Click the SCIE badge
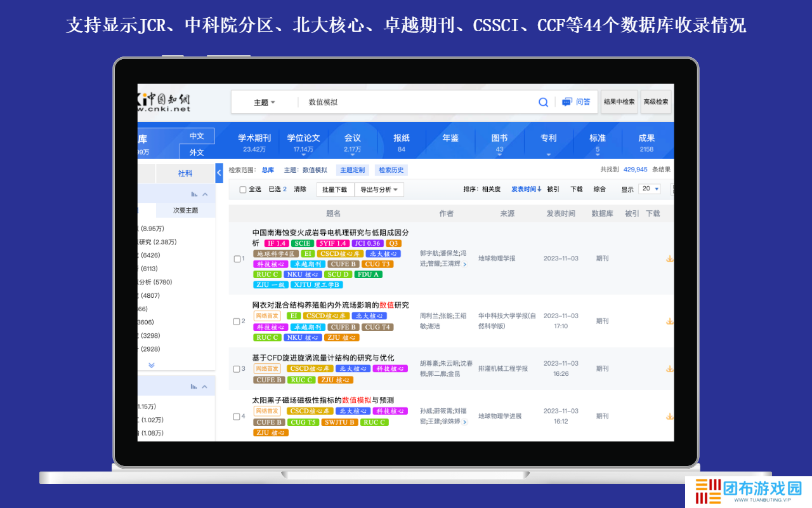This screenshot has height=508, width=812. click(x=302, y=243)
